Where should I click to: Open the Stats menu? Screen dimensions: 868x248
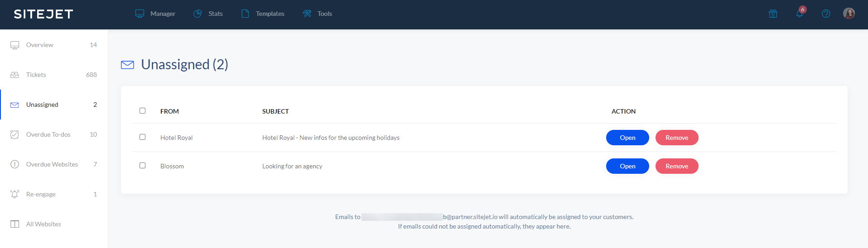point(208,14)
